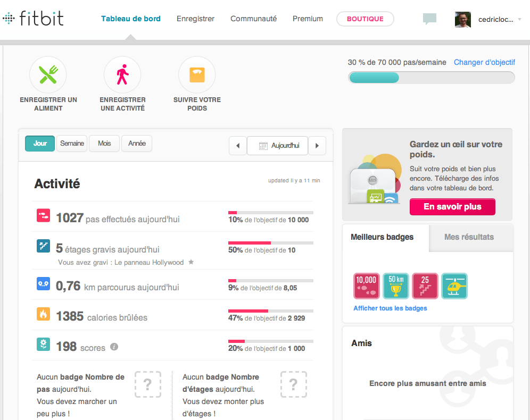Click the log activity walking figure icon

coord(122,74)
